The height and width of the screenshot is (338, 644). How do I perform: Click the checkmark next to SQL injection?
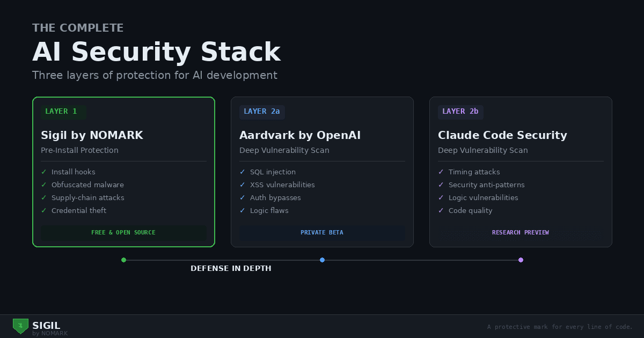[x=242, y=172]
